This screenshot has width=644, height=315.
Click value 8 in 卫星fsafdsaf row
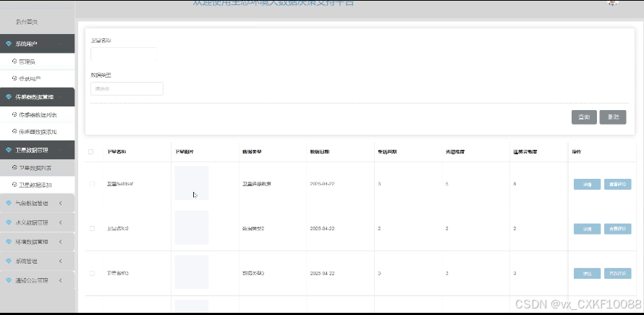coord(514,184)
